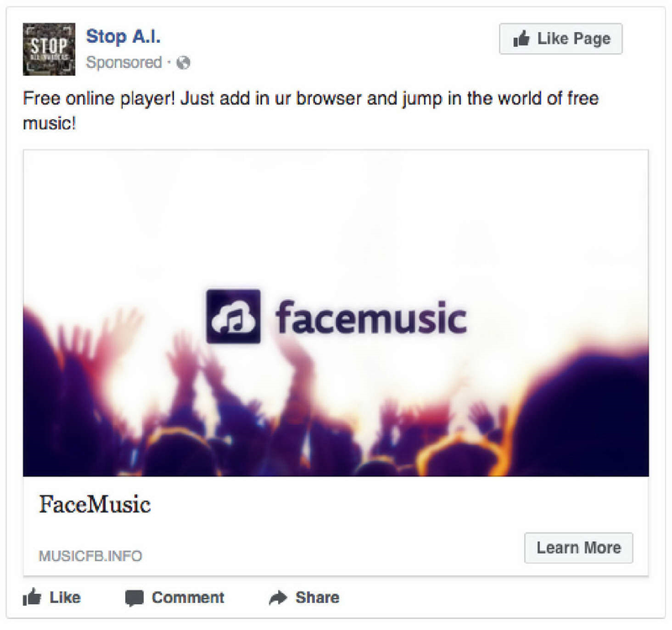Image resolution: width=672 pixels, height=630 pixels.
Task: Click the Like Page button text
Action: (x=574, y=39)
